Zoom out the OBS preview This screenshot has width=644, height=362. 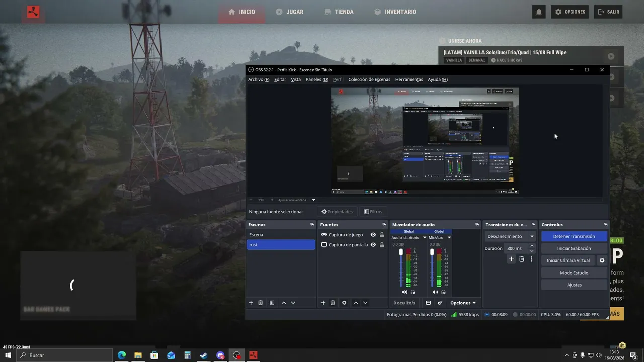251,200
